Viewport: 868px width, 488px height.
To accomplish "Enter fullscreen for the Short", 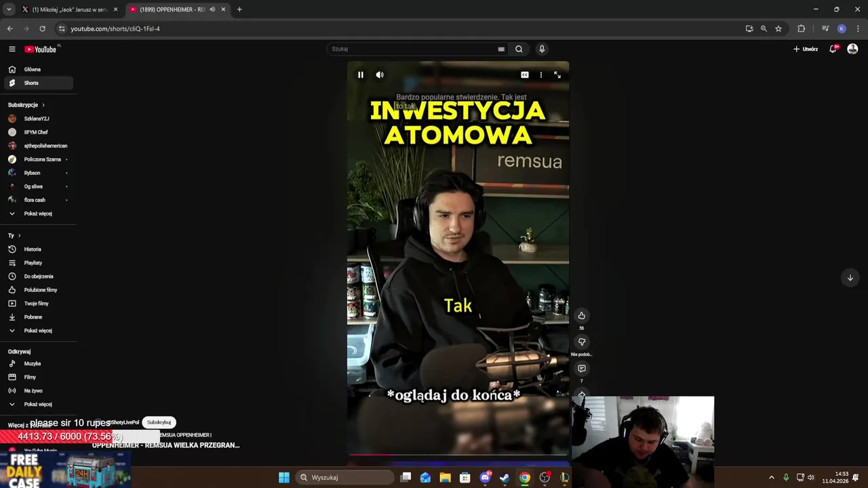I will (557, 75).
